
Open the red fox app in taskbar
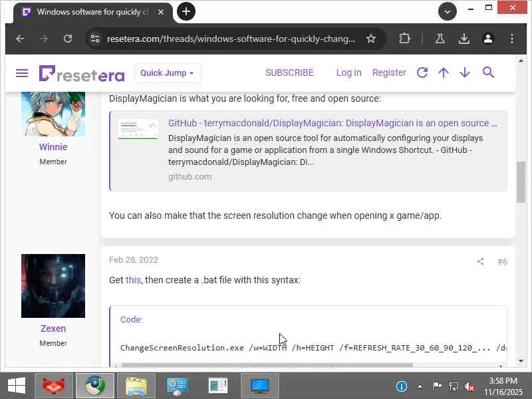(x=54, y=386)
